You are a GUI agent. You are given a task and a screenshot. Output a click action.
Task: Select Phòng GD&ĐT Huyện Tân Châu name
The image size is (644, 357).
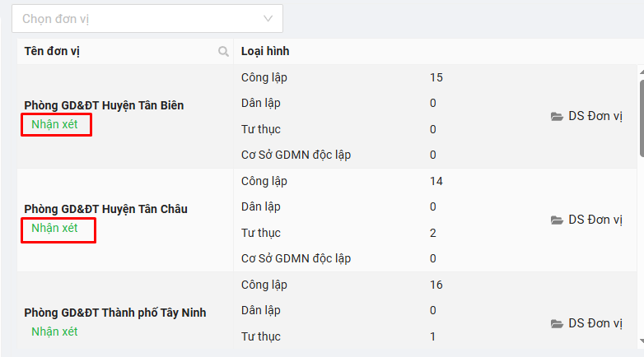[x=105, y=209]
